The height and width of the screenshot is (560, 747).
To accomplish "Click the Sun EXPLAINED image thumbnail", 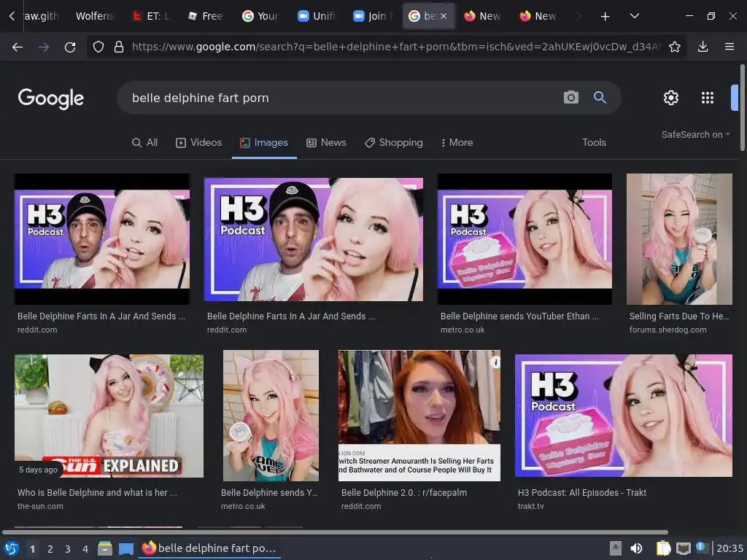I will [x=109, y=416].
